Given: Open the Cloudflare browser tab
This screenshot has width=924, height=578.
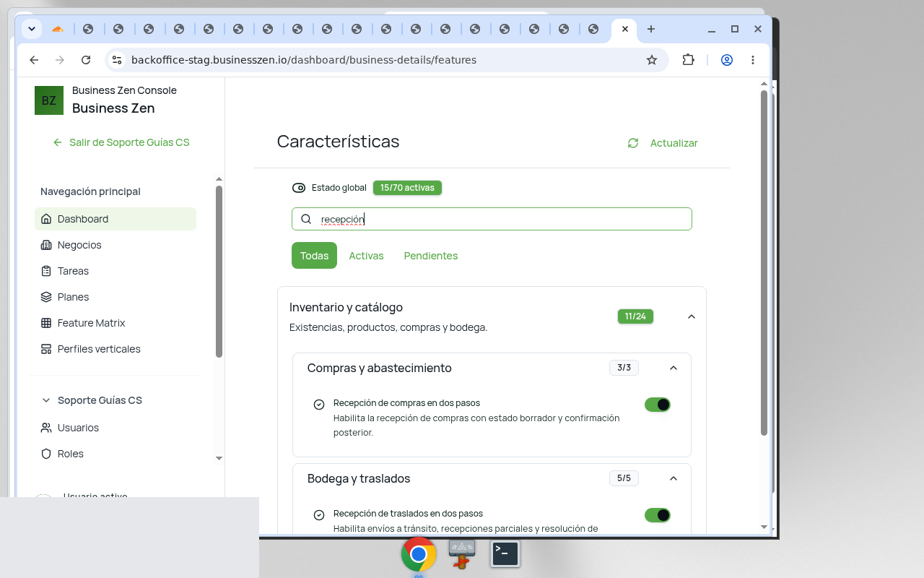Looking at the screenshot, I should coord(58,29).
